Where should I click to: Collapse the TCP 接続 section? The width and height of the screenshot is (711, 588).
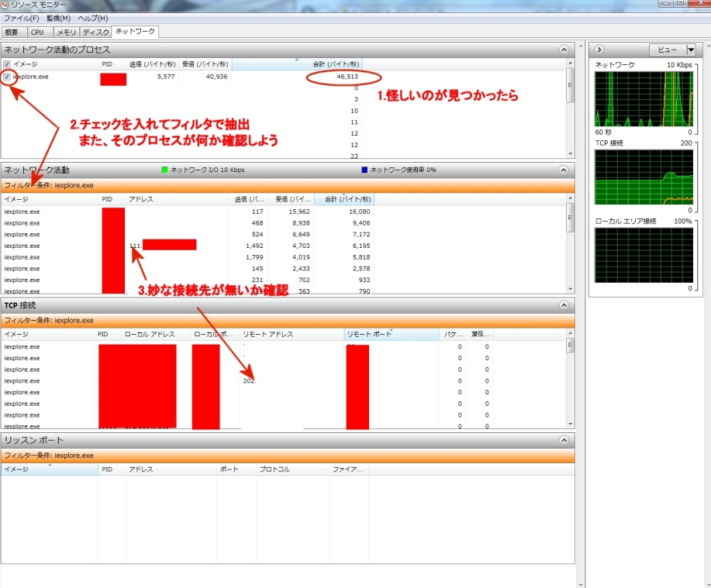[564, 305]
